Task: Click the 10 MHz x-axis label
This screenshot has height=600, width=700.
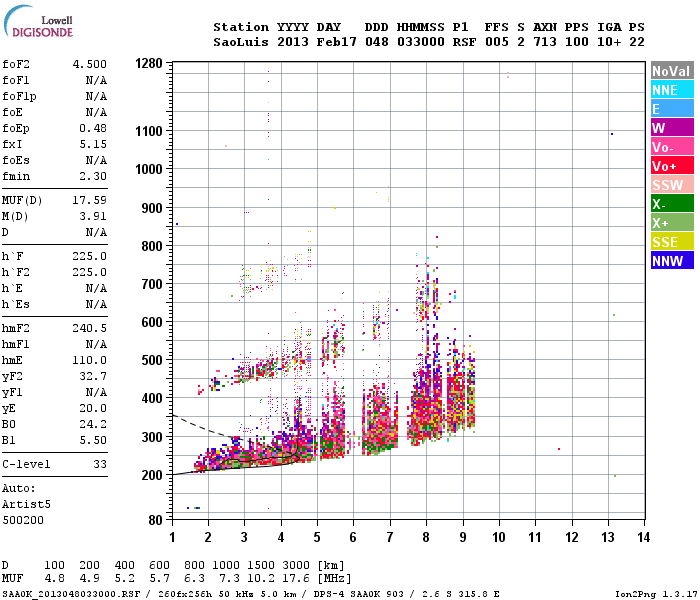Action: click(x=499, y=537)
